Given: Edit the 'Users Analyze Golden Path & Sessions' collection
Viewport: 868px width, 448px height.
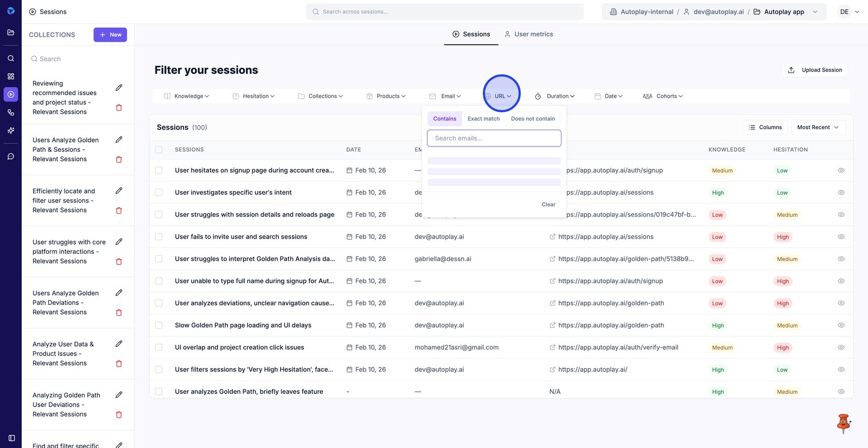Looking at the screenshot, I should point(119,140).
